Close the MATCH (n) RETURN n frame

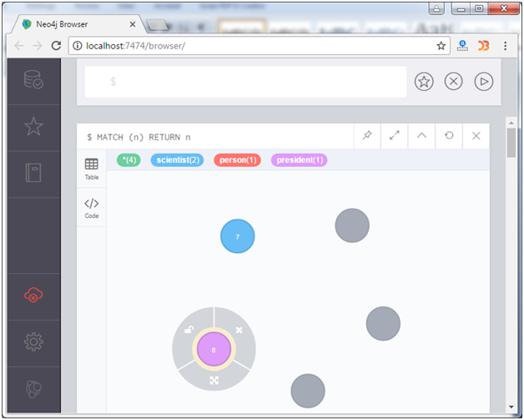click(x=476, y=136)
